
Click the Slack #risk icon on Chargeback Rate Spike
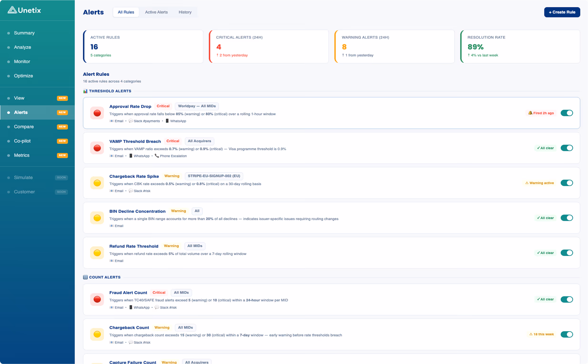point(131,190)
